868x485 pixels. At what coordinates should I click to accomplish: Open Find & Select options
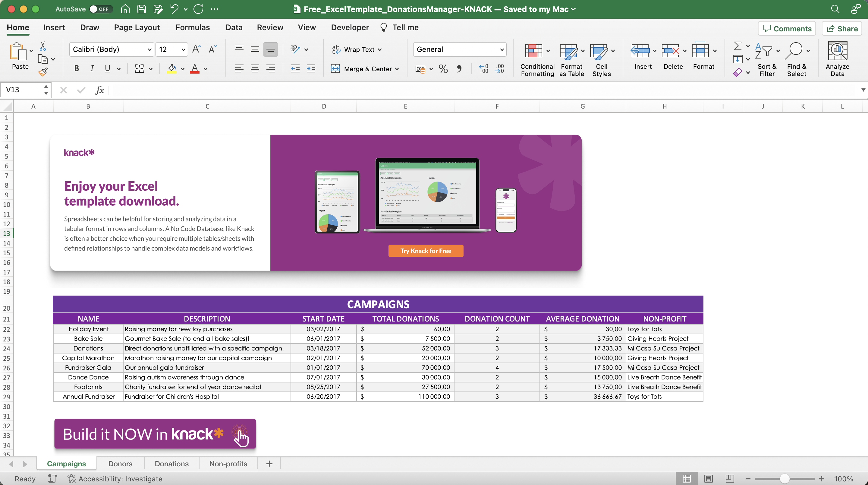[797, 59]
